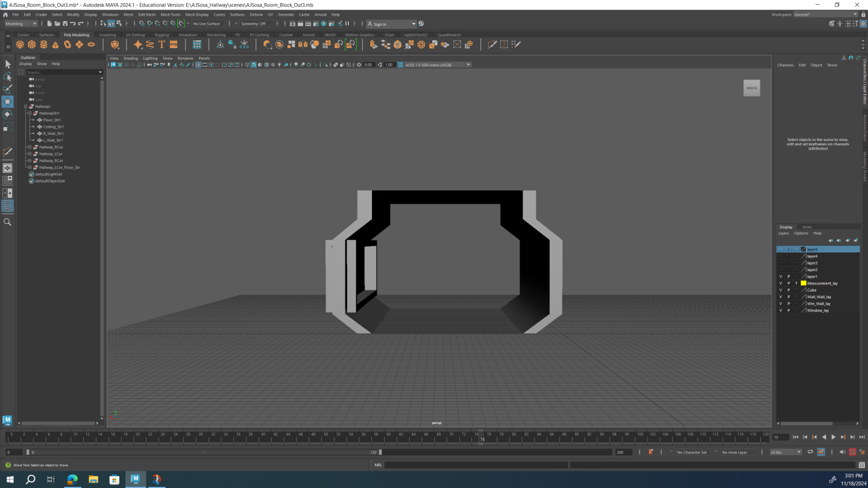Click the Undo arrow icon
This screenshot has height=488, width=868.
72,23
